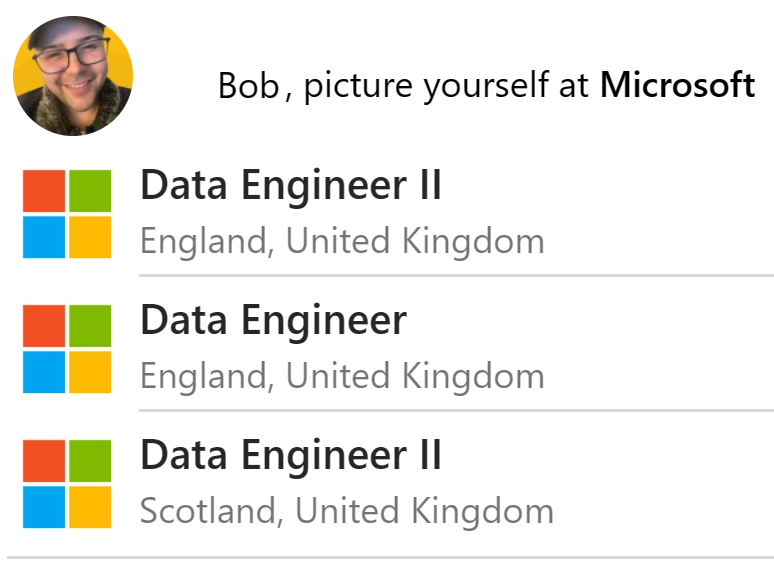Open Microsoft logo beside first Data Engineer II

click(x=67, y=214)
